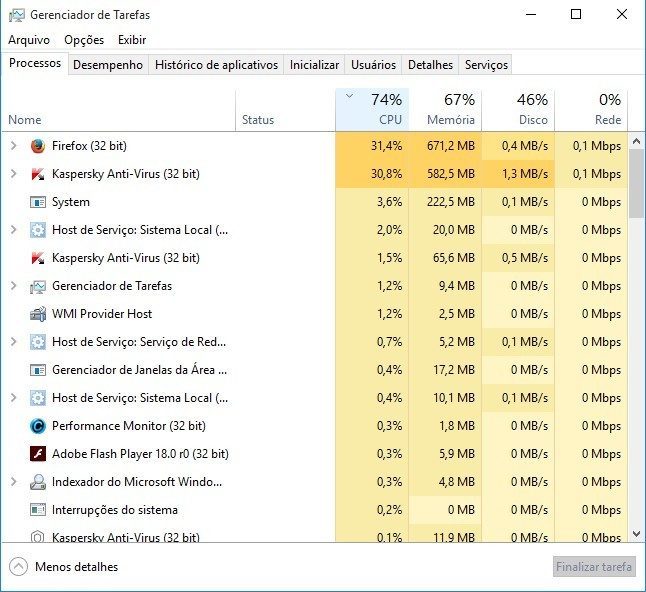Expand the Firefox (32 bit) process group
Image resolution: width=646 pixels, height=592 pixels.
[14, 146]
